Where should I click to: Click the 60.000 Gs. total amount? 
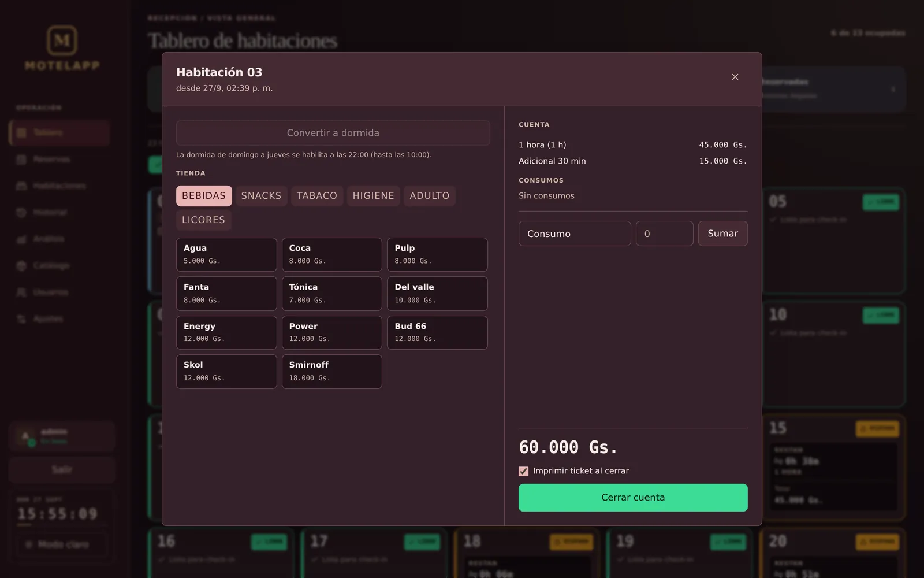click(568, 447)
